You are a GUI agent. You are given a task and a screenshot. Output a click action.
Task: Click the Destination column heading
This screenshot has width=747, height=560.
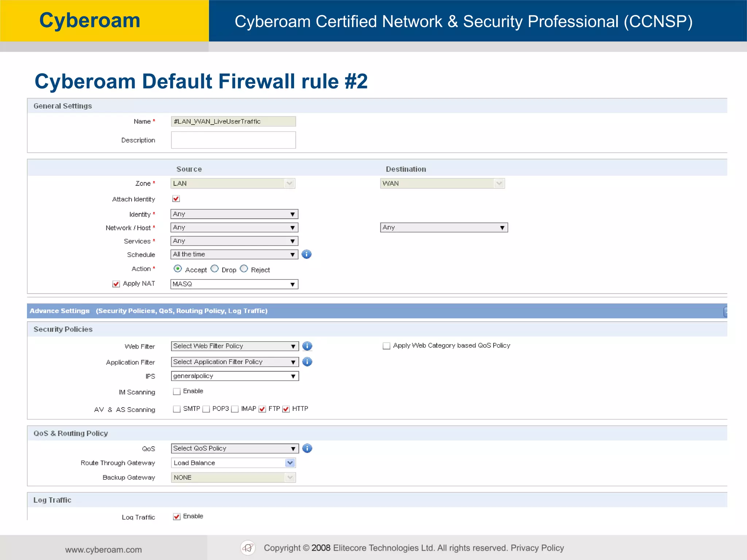(406, 169)
